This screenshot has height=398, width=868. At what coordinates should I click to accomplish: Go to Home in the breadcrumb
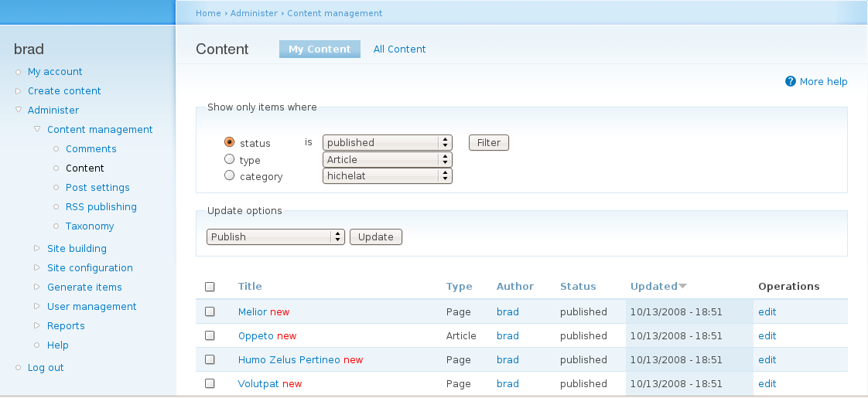click(208, 13)
